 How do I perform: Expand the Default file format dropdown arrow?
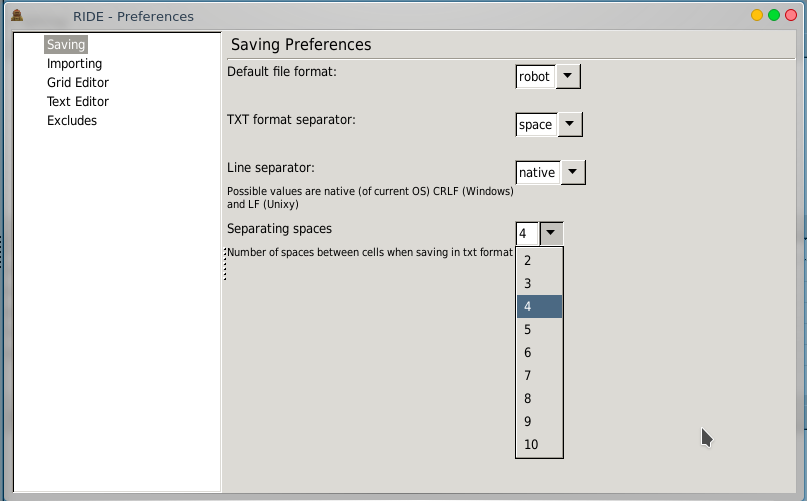click(568, 76)
